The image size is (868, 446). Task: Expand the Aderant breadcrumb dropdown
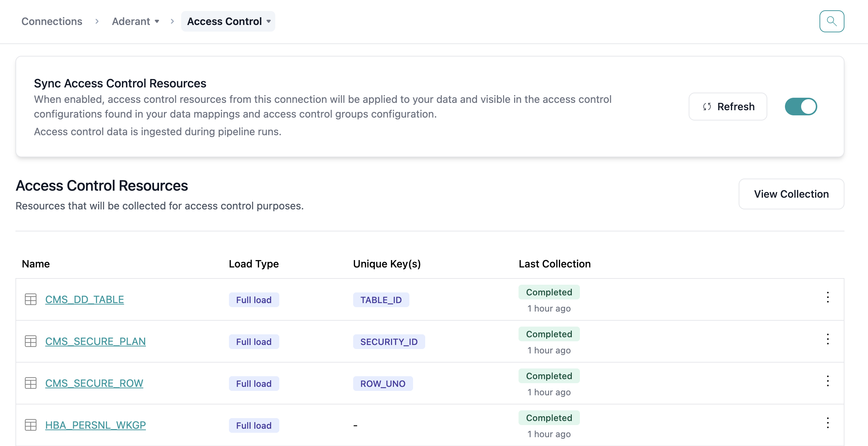pyautogui.click(x=136, y=21)
